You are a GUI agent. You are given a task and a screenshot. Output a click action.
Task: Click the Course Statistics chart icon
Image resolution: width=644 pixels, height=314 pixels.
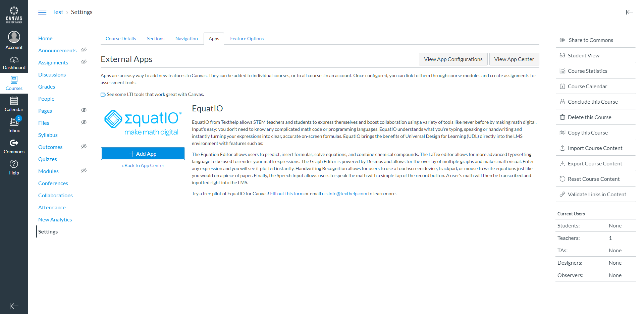[x=562, y=71]
